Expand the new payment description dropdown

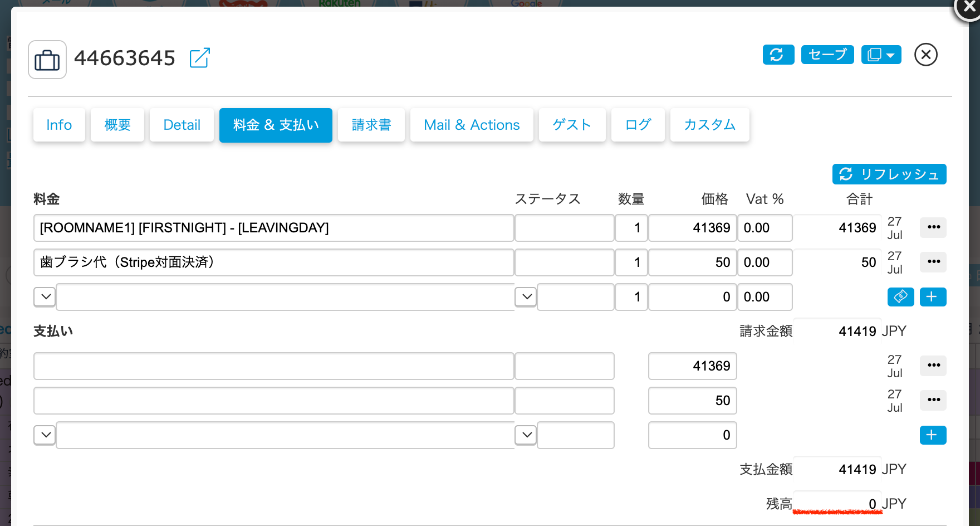tap(45, 435)
